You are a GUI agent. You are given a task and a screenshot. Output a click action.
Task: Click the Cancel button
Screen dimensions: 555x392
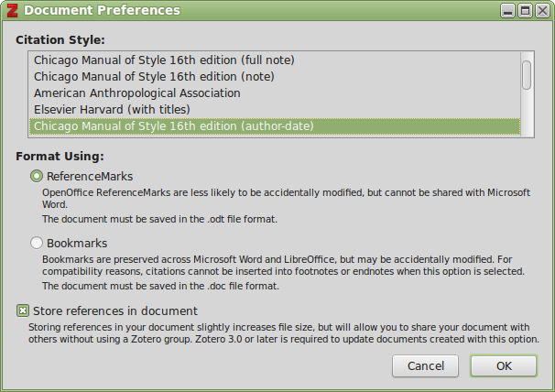click(x=426, y=365)
